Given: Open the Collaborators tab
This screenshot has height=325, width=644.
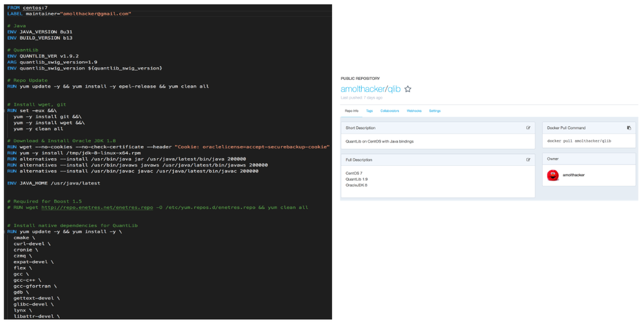Looking at the screenshot, I should pyautogui.click(x=389, y=111).
